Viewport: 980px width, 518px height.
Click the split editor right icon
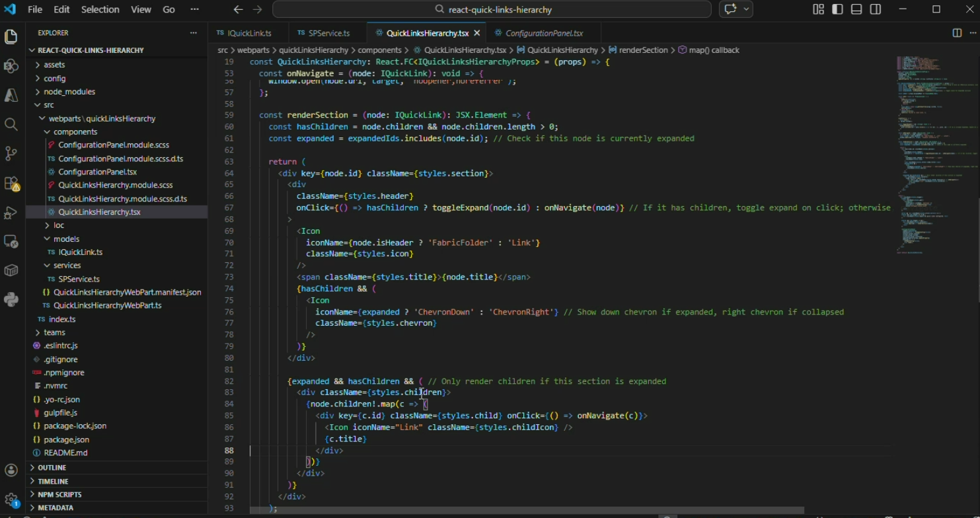point(956,33)
